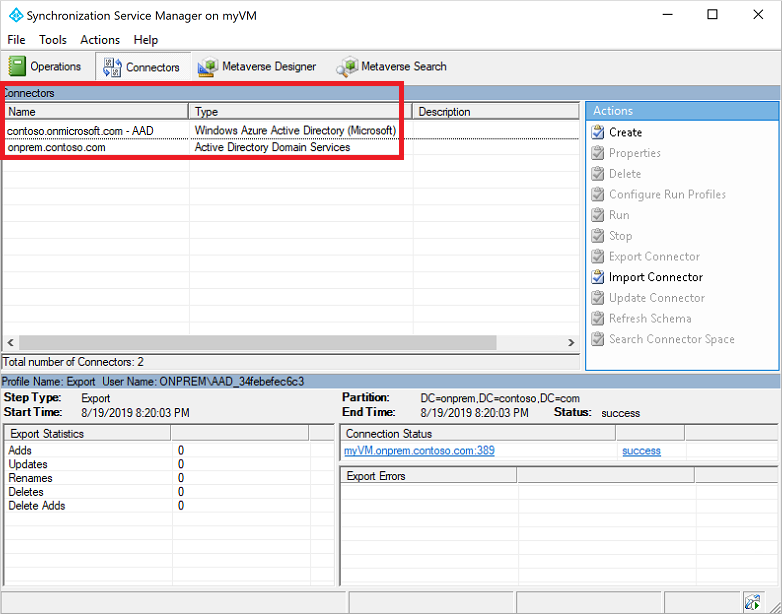The width and height of the screenshot is (782, 614).
Task: Click the Connectors toolbar icon
Action: tap(112, 67)
